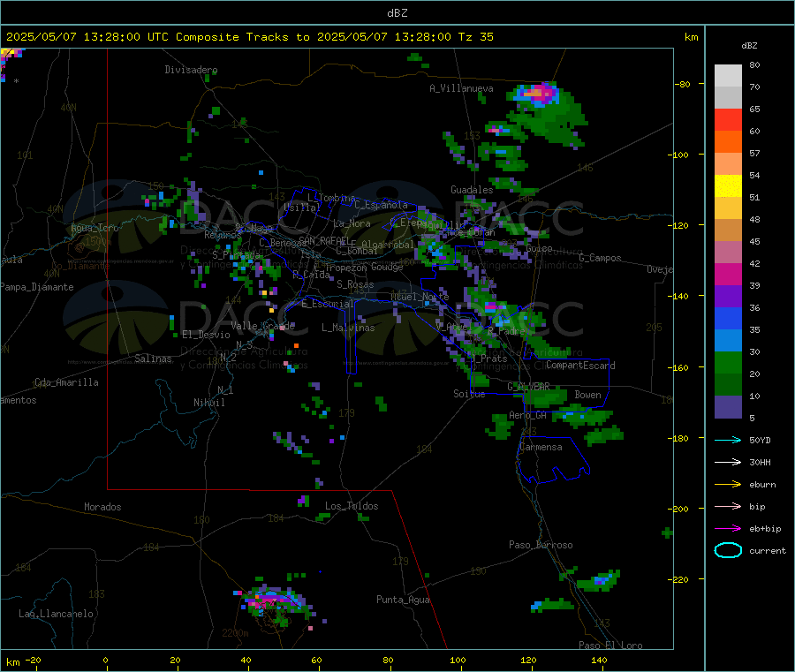
Task: Click the cyan current ellipse legend icon
Action: (728, 550)
